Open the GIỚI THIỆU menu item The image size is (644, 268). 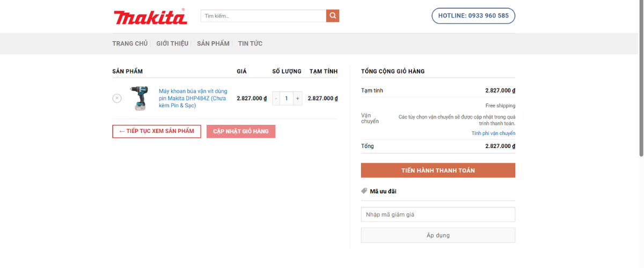click(x=172, y=43)
